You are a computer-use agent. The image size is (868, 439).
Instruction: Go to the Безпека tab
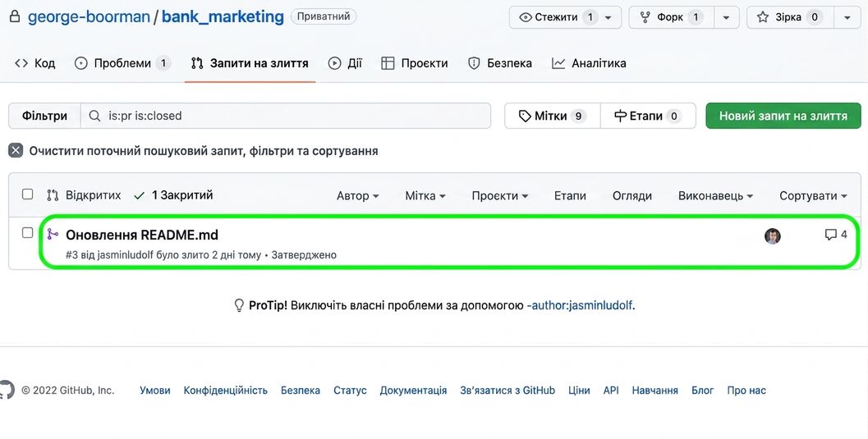pos(500,63)
